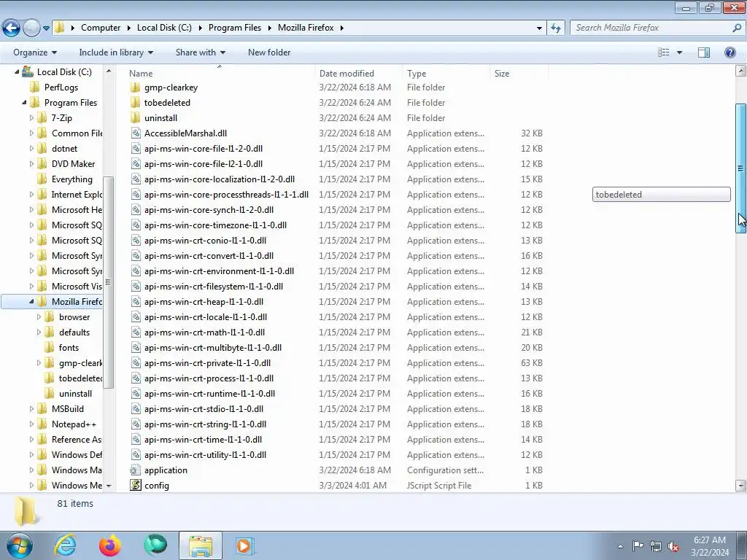Click the Help question mark icon
Screen dimensions: 747x560
(x=729, y=52)
